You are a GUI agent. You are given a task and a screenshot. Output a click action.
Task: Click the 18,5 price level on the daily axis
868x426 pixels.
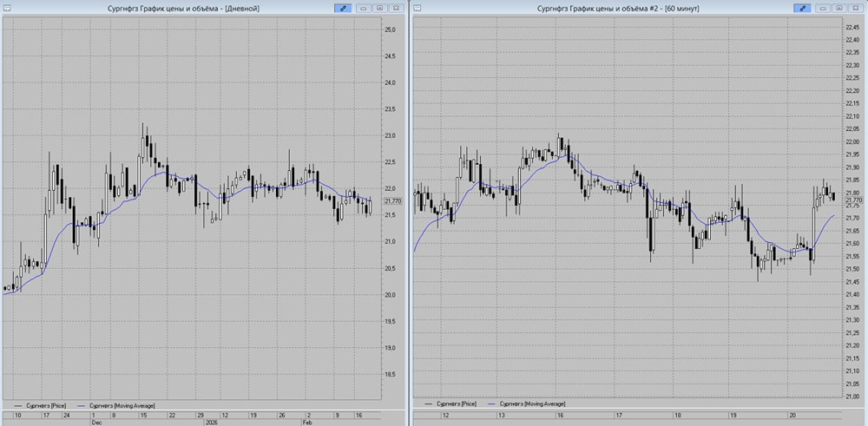(x=390, y=374)
